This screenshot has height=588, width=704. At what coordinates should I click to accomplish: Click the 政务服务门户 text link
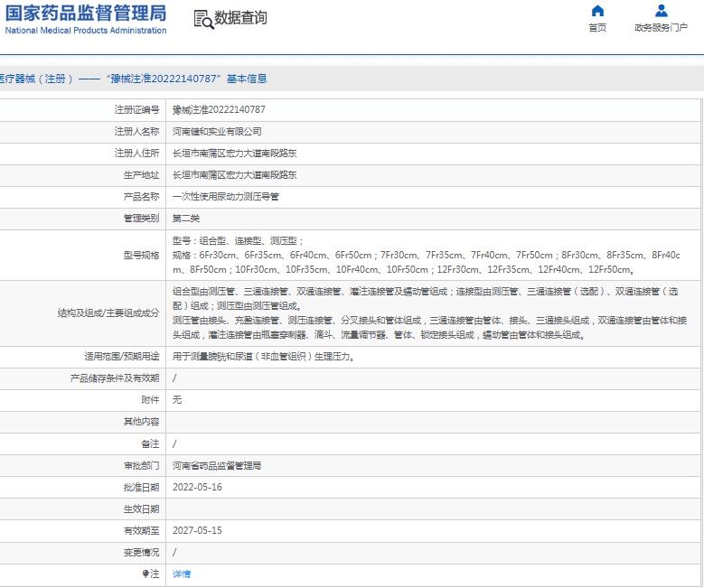[x=661, y=28]
